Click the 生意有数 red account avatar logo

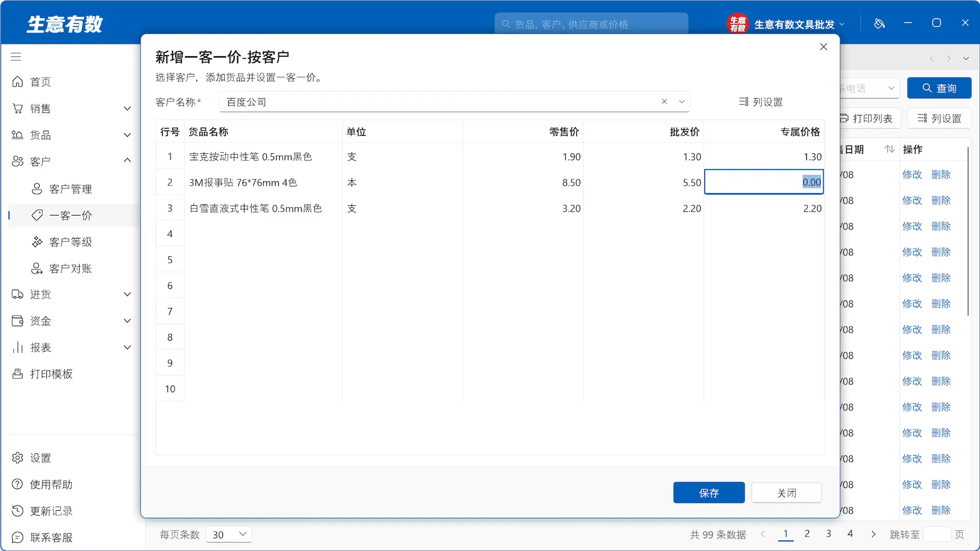[x=738, y=24]
